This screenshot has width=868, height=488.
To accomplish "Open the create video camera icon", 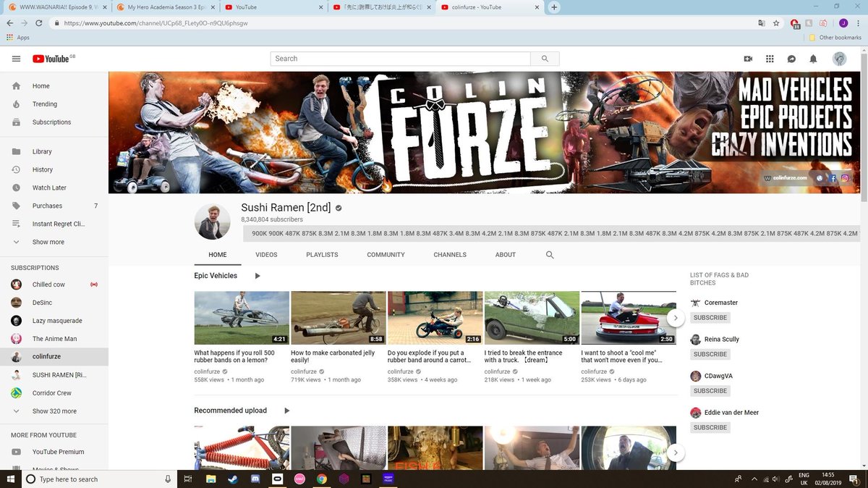I will pos(748,59).
